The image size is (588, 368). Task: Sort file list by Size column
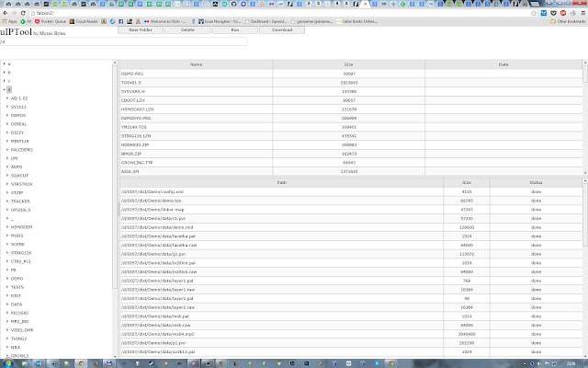(x=348, y=64)
